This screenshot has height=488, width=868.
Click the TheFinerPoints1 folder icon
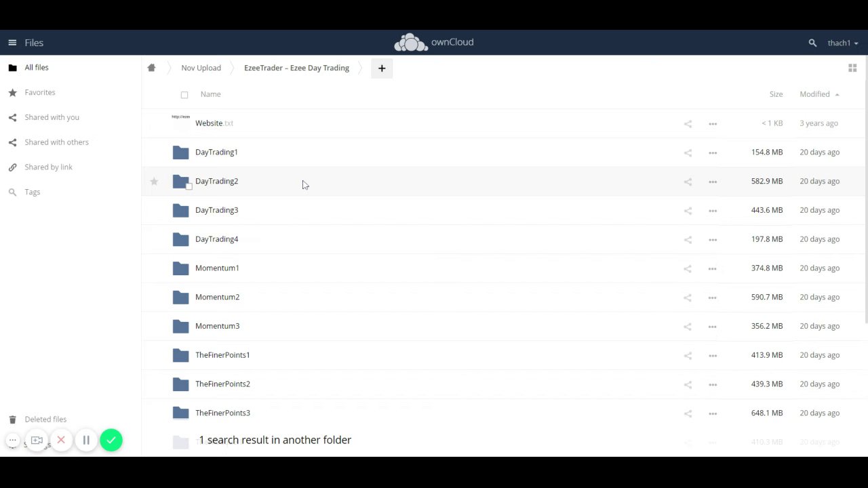pyautogui.click(x=180, y=355)
